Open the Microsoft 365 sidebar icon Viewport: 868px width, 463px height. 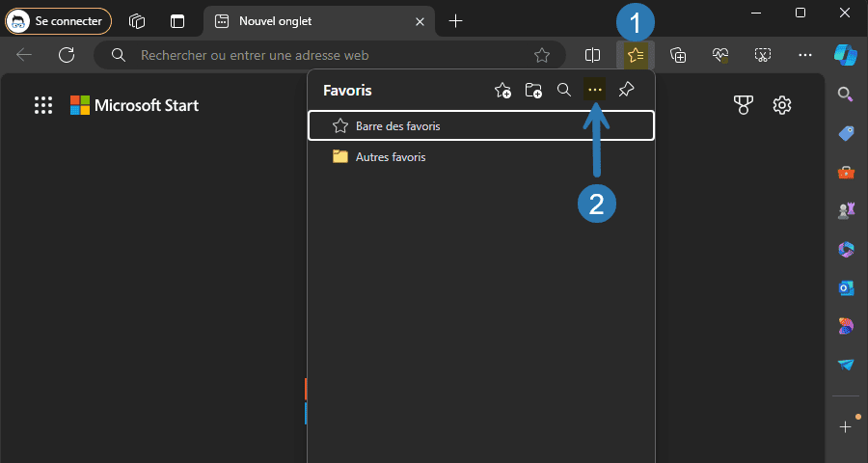point(845,249)
